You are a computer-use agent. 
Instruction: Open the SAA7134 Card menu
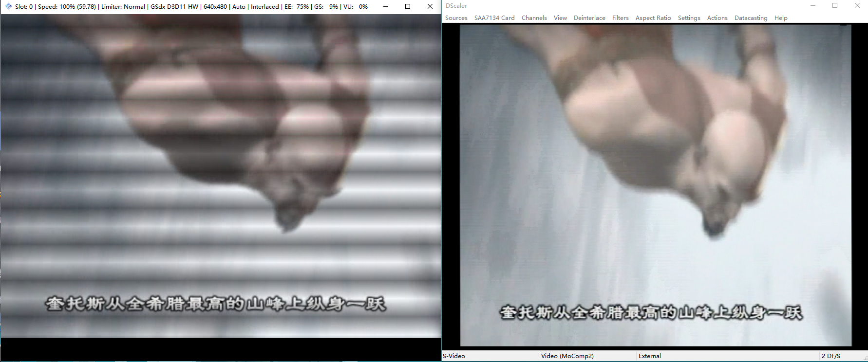(x=494, y=18)
